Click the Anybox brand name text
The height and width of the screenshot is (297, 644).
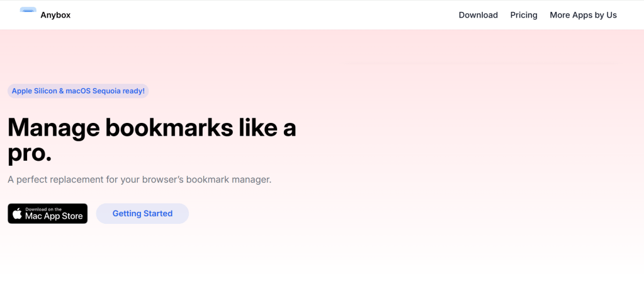tap(55, 15)
